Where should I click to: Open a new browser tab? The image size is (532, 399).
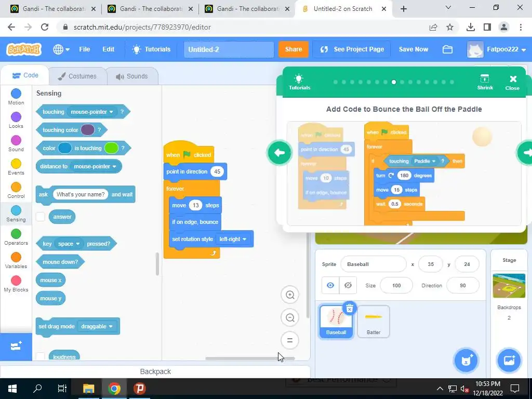pos(403,9)
